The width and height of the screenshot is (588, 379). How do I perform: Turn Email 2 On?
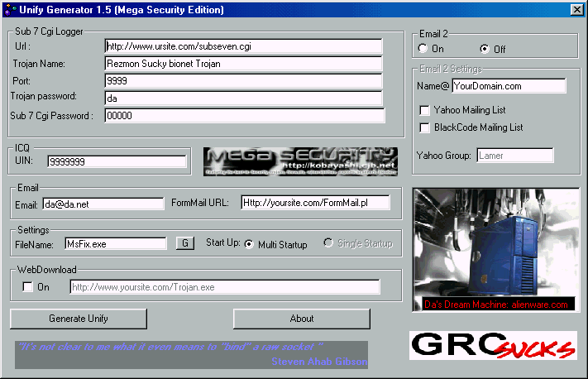click(424, 49)
